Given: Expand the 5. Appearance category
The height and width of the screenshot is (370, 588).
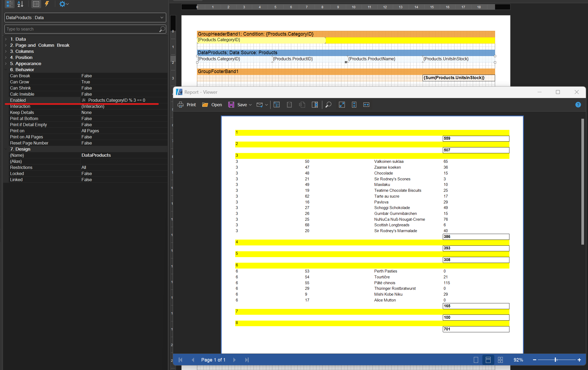Looking at the screenshot, I should (x=6, y=63).
